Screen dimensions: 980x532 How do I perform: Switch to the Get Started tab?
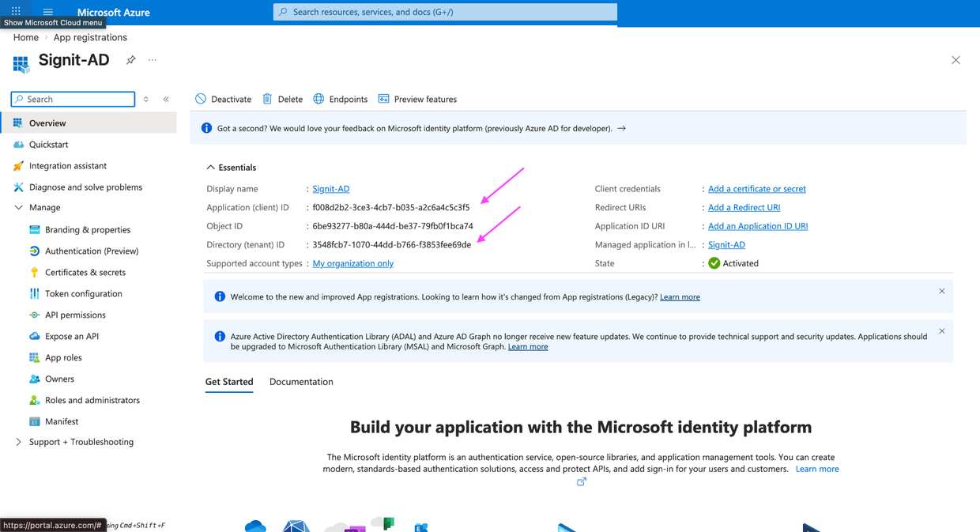(229, 382)
